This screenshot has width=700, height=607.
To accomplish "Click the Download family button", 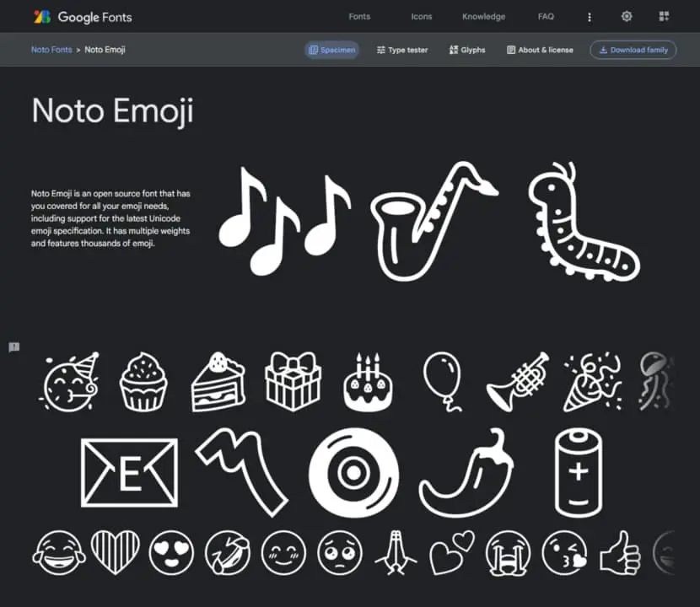I will coord(633,50).
